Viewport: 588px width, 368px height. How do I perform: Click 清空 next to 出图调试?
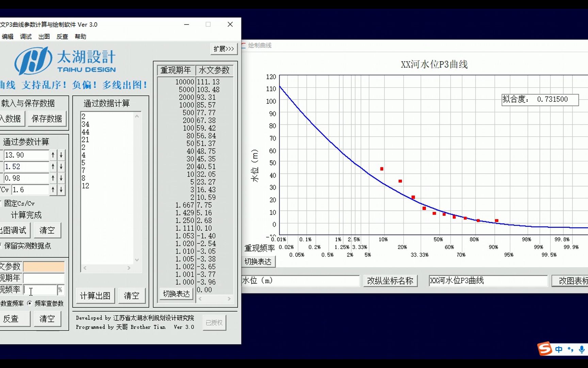tap(47, 230)
